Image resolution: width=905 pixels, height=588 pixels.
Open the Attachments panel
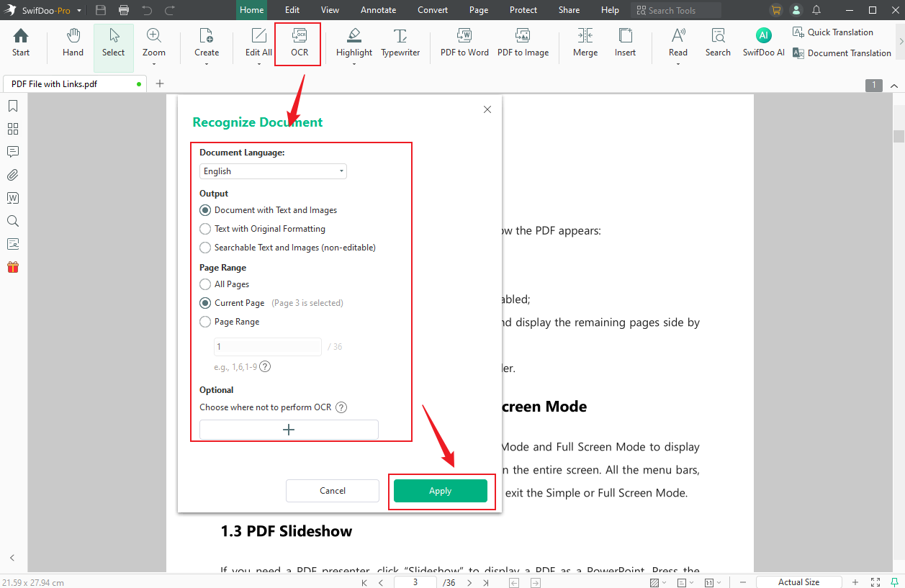[x=12, y=175]
